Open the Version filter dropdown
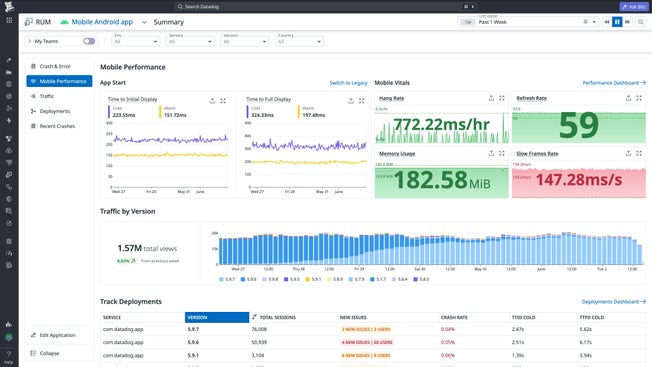Image resolution: width=652 pixels, height=367 pixels. (x=244, y=41)
